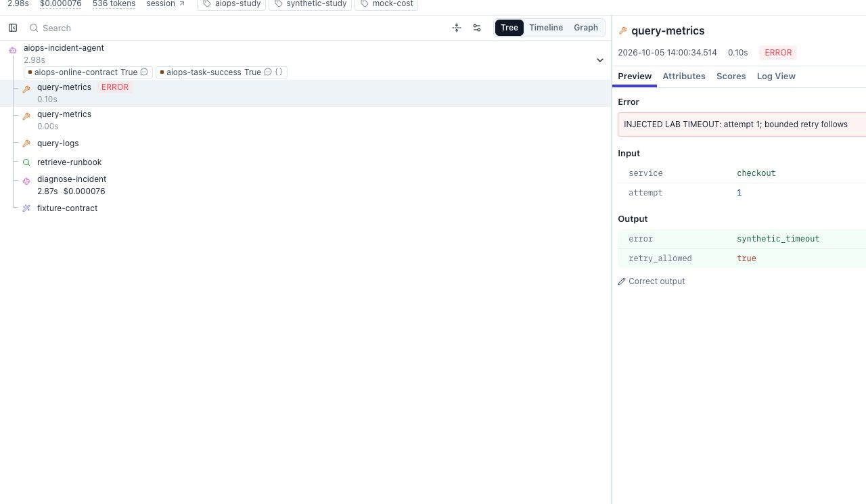Screen dimensions: 866x504
Task: Toggle the side panel icon beside Search
Action: [x=13, y=28]
